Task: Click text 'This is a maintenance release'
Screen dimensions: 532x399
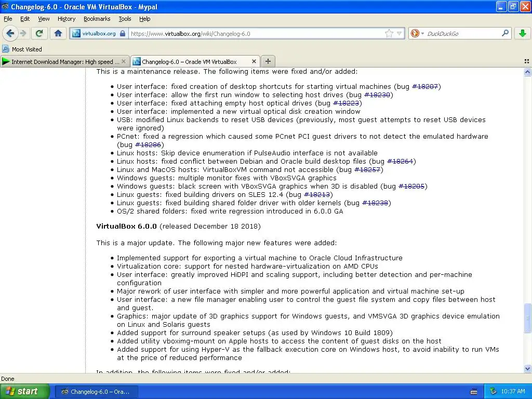Action: (x=148, y=72)
